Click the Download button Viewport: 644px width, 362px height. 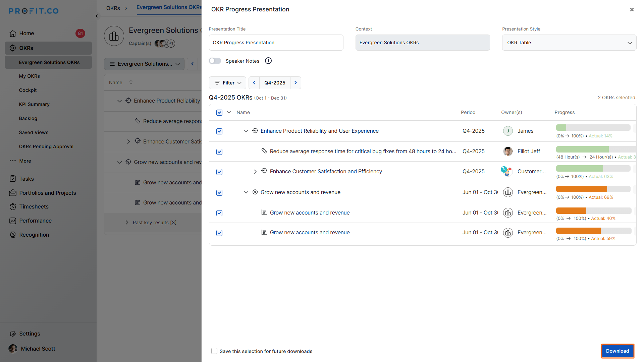point(617,351)
